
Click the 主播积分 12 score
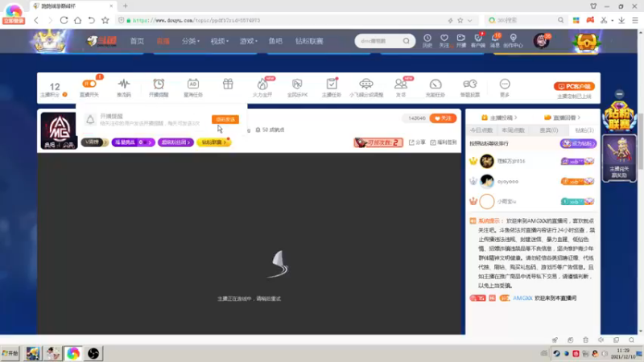click(x=55, y=87)
